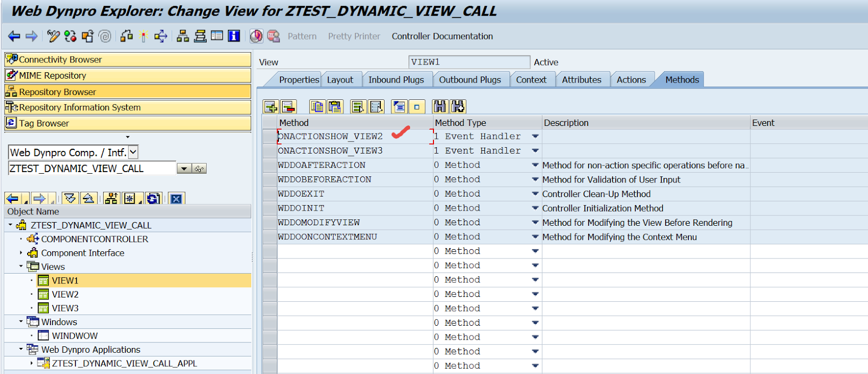Image resolution: width=868 pixels, height=374 pixels.
Task: Select row selector for WDDOINIT method
Action: [x=269, y=208]
